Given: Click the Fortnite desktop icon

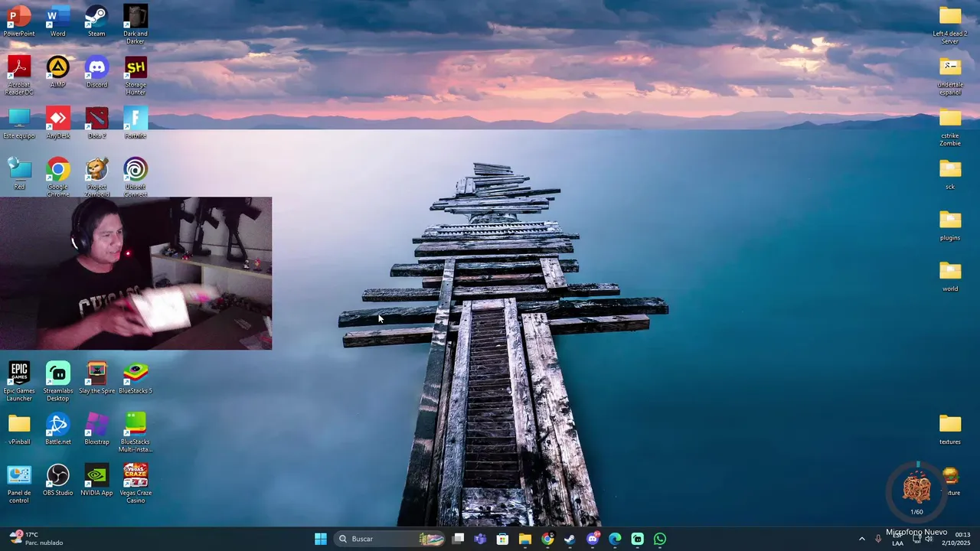Looking at the screenshot, I should [136, 123].
